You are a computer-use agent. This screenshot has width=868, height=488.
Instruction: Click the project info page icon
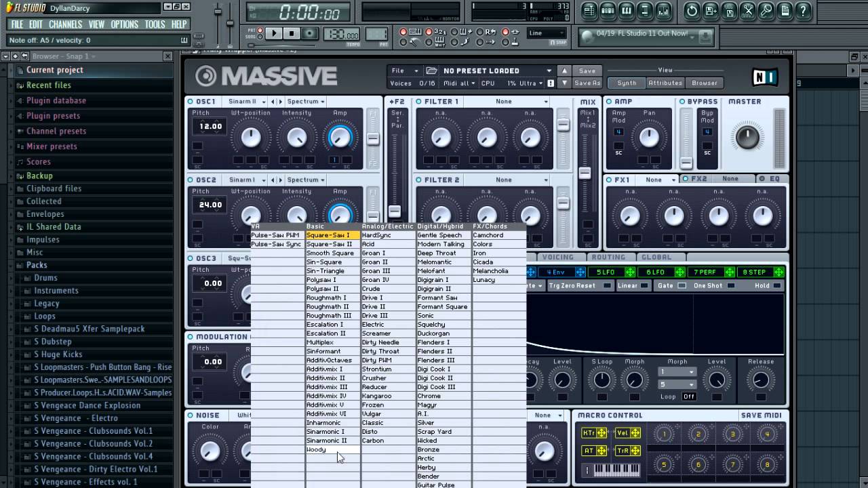[785, 10]
